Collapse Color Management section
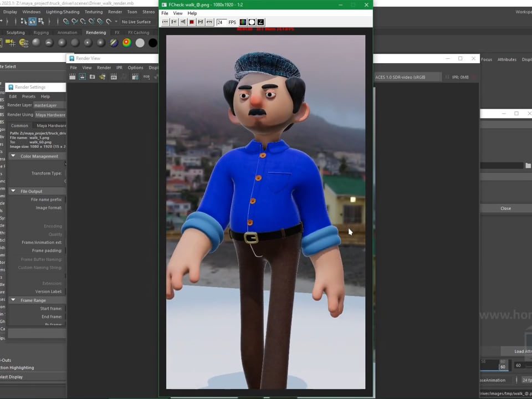This screenshot has height=399, width=532. 13,156
